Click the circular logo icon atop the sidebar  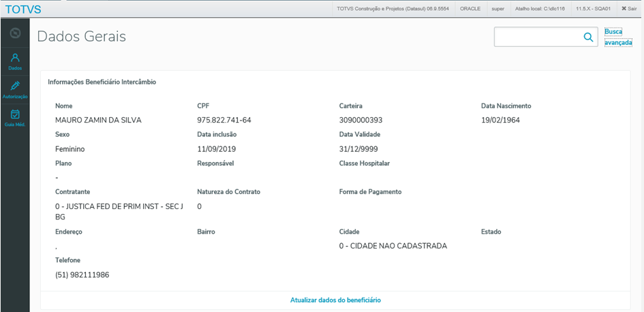coord(15,33)
